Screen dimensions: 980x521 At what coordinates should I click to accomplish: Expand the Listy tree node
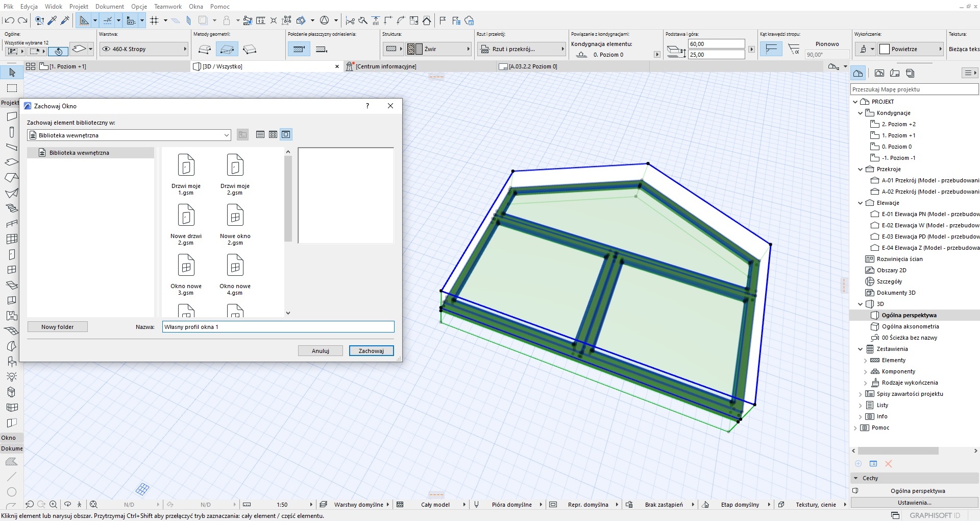(x=860, y=405)
